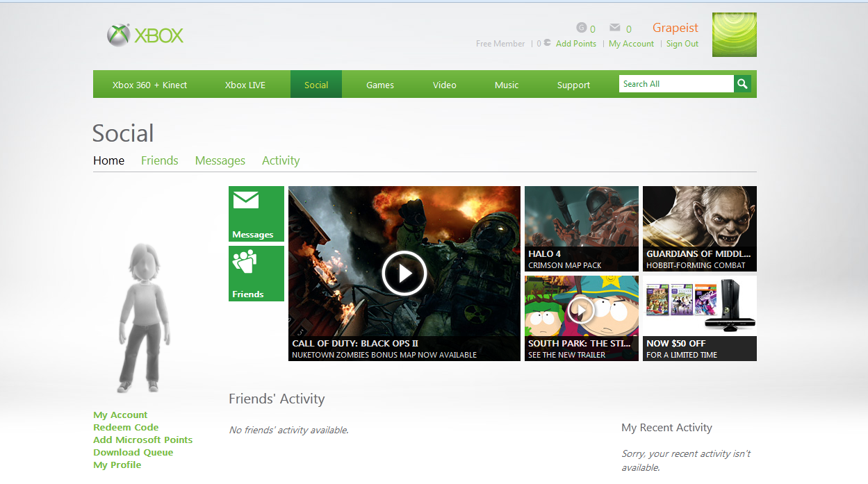
Task: Click the Xbox logo
Action: click(x=145, y=35)
